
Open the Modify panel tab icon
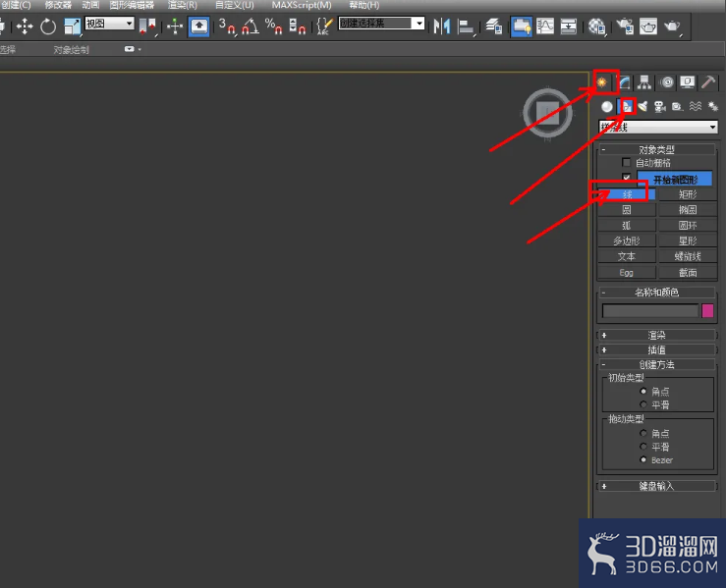point(625,82)
